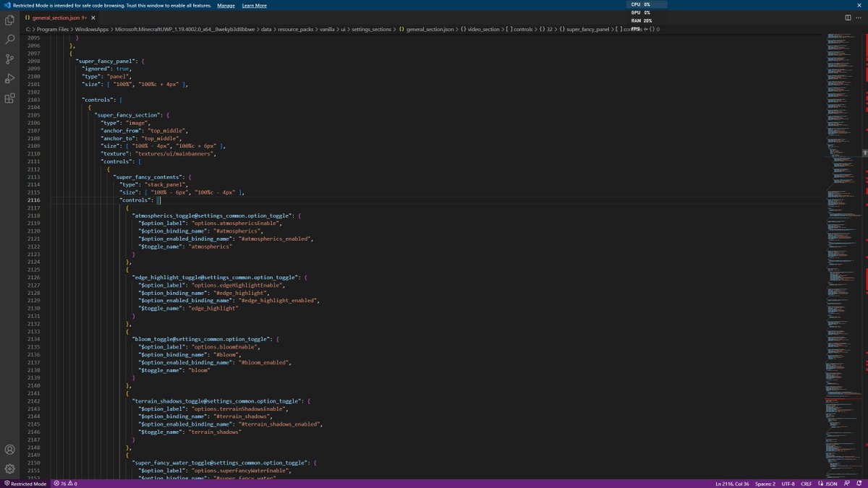Split the editor to the right
868x488 pixels.
pyautogui.click(x=847, y=17)
